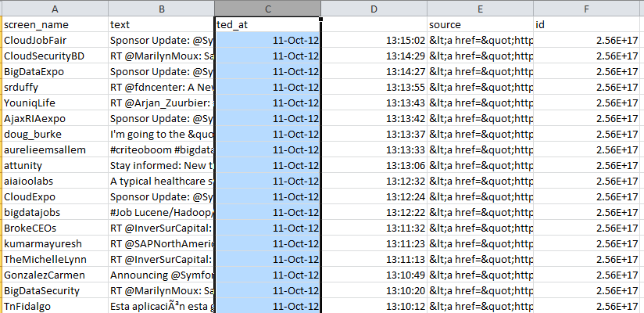644x313 pixels.
Task: Click the source cell in the BrokeCEOs row
Action: tap(481, 228)
